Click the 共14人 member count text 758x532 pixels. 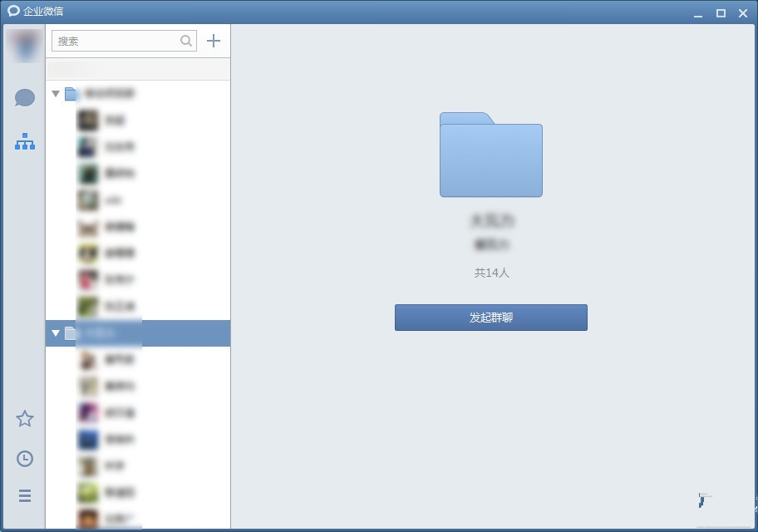(492, 273)
